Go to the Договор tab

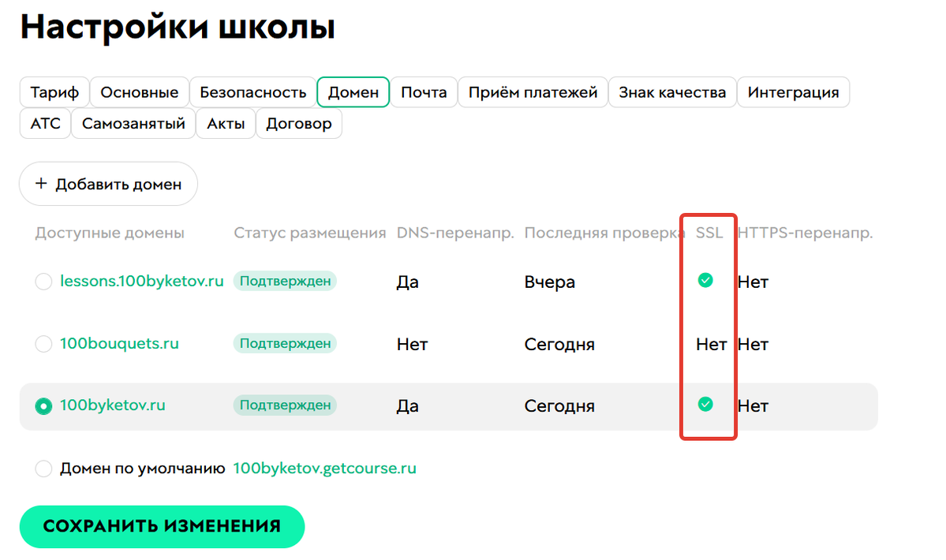(x=299, y=124)
